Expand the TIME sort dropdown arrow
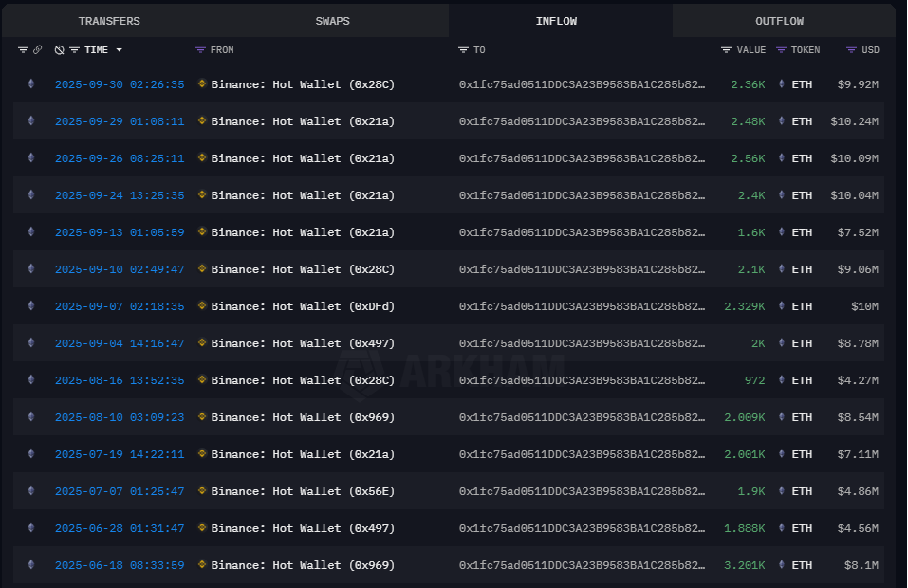 [x=120, y=50]
